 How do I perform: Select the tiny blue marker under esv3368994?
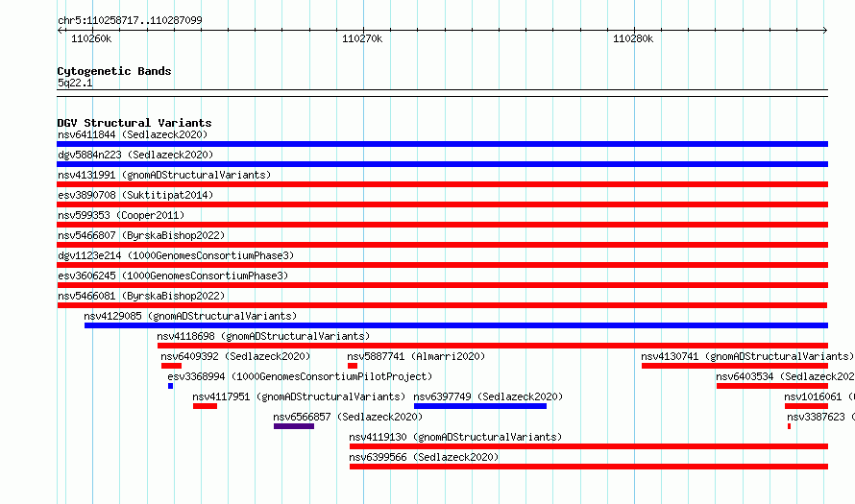[171, 386]
